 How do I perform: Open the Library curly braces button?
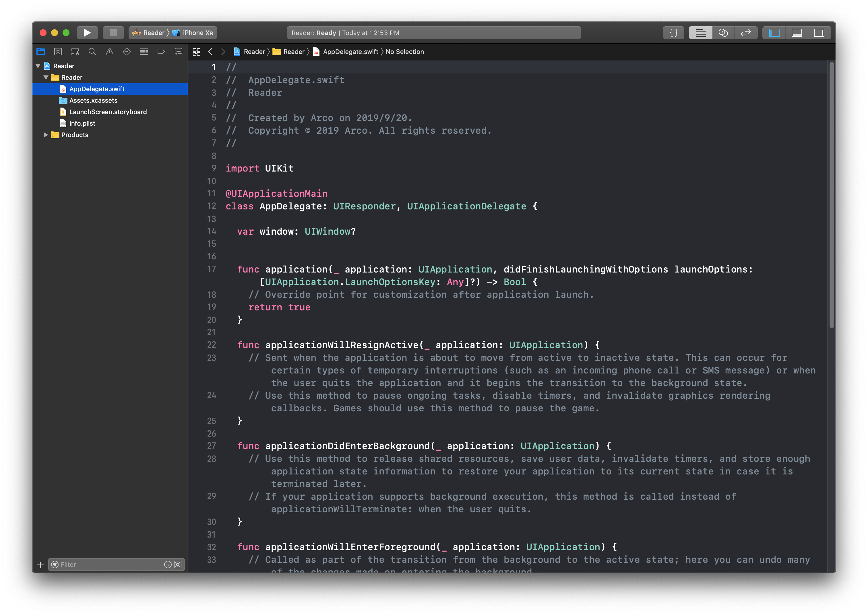(x=673, y=33)
